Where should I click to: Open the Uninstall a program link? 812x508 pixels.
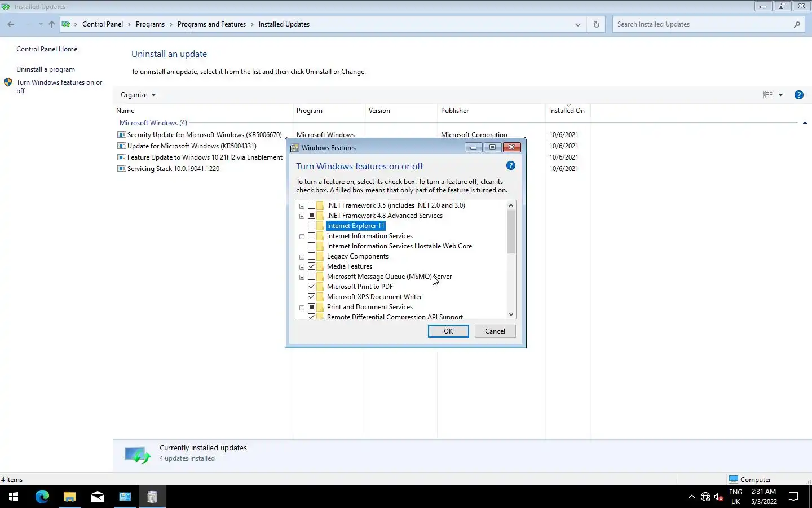click(46, 69)
